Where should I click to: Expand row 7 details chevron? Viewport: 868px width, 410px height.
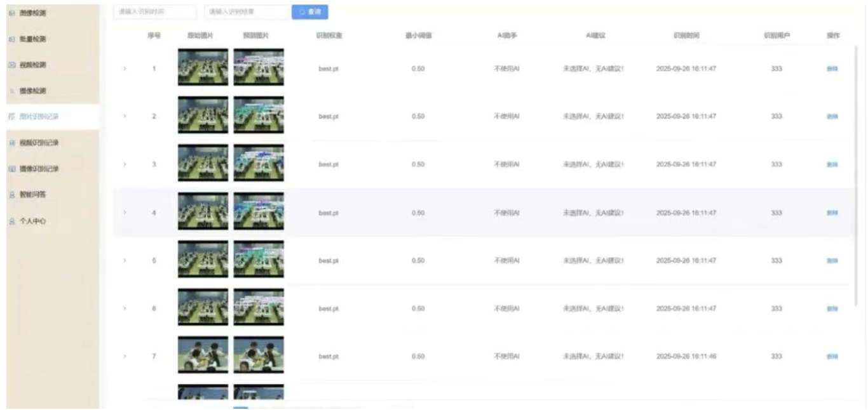tap(125, 357)
